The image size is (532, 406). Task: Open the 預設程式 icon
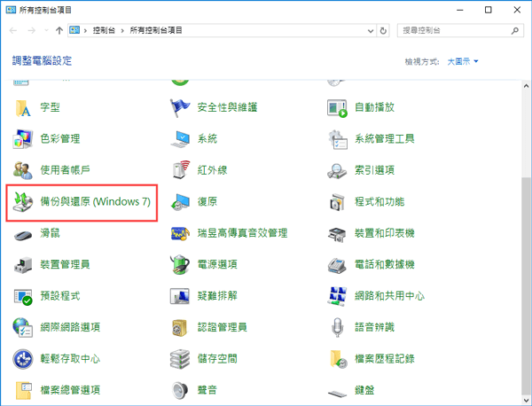[x=23, y=296]
